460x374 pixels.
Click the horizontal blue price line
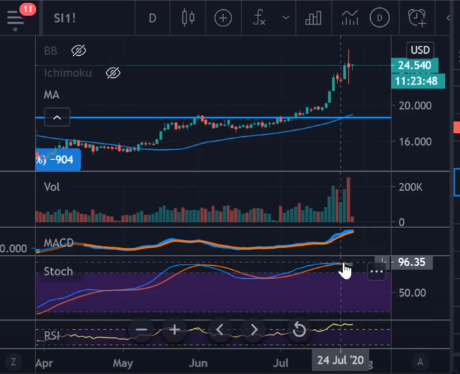coord(213,117)
